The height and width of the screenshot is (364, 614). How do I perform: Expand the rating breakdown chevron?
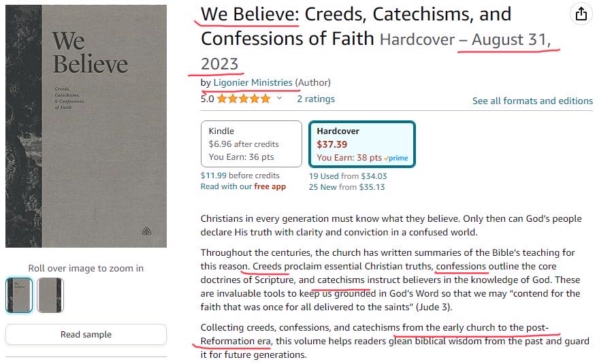279,99
